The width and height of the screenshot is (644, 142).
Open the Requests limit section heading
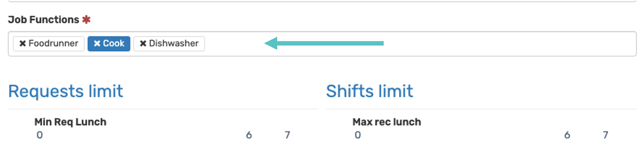coord(66,91)
